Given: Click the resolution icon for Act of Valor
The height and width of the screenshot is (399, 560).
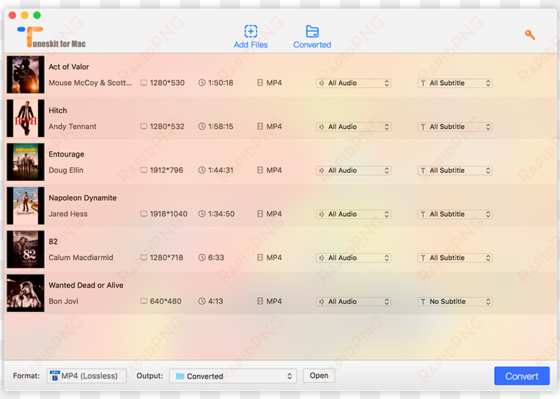Looking at the screenshot, I should click(144, 83).
